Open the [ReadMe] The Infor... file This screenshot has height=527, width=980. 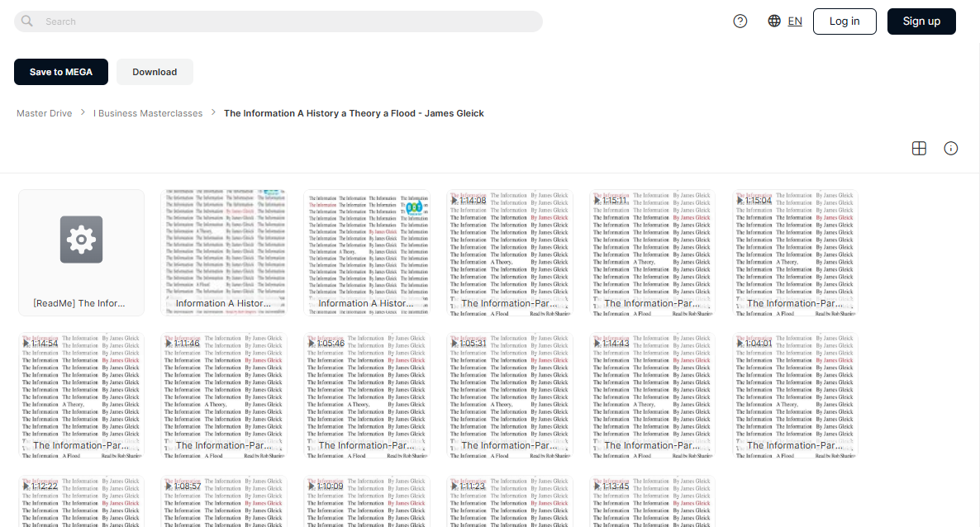click(81, 253)
